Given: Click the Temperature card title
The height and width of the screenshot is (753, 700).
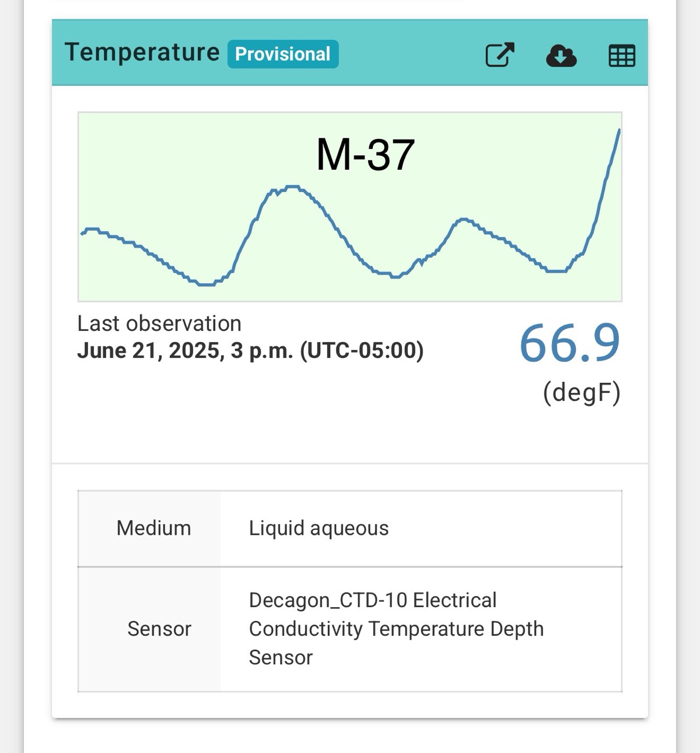Looking at the screenshot, I should tap(142, 53).
